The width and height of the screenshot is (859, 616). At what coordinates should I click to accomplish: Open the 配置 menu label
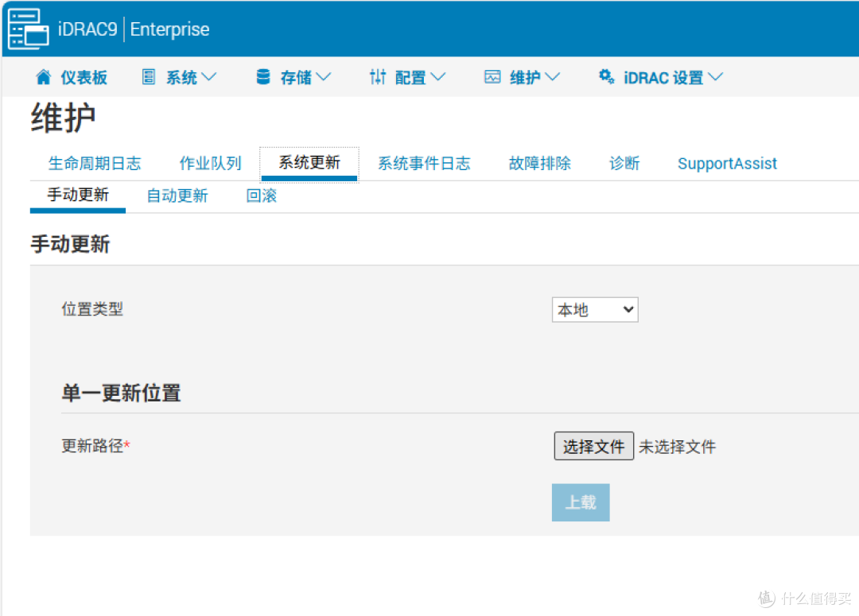click(410, 78)
